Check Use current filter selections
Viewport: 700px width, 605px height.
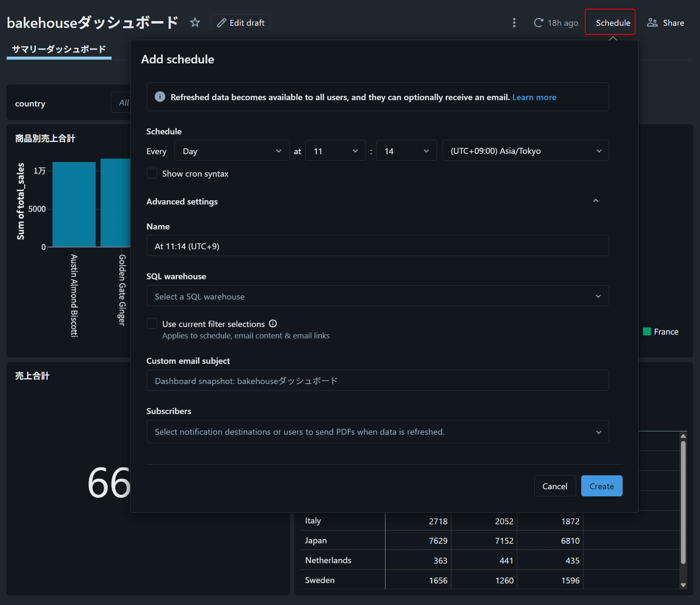(x=152, y=324)
